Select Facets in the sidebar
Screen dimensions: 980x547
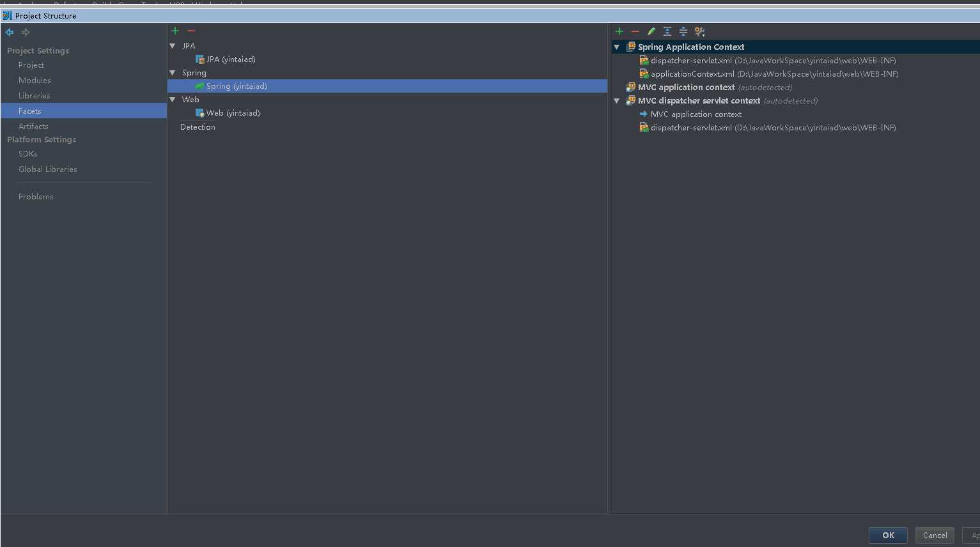click(84, 111)
